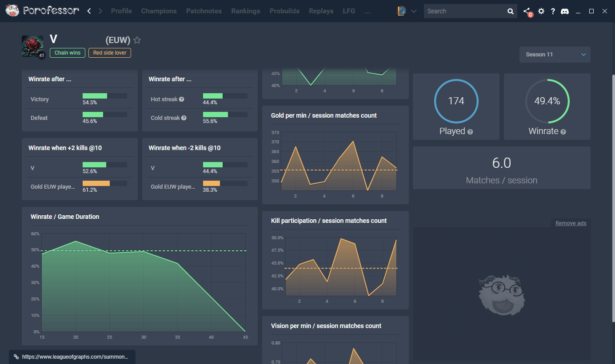The height and width of the screenshot is (364, 615).
Task: Go back with the left arrow
Action: [89, 11]
